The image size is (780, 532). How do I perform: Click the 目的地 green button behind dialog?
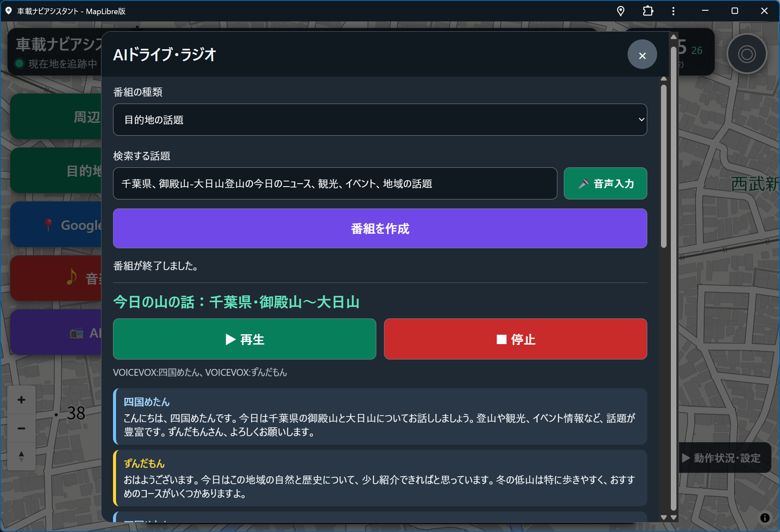coord(56,171)
